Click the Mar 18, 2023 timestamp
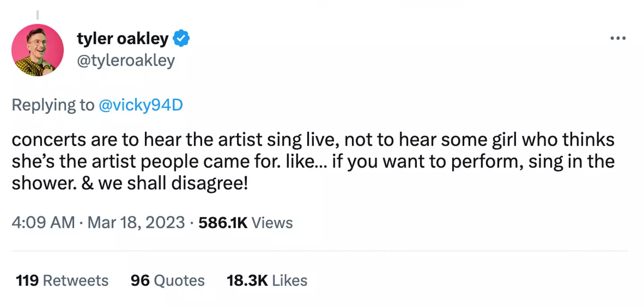The image size is (644, 307). click(x=136, y=223)
